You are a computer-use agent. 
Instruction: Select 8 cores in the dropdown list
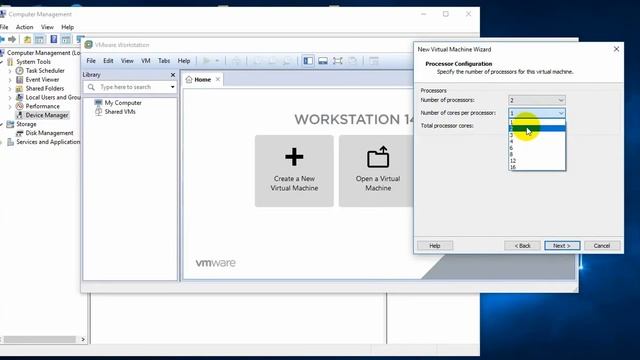[x=537, y=155]
